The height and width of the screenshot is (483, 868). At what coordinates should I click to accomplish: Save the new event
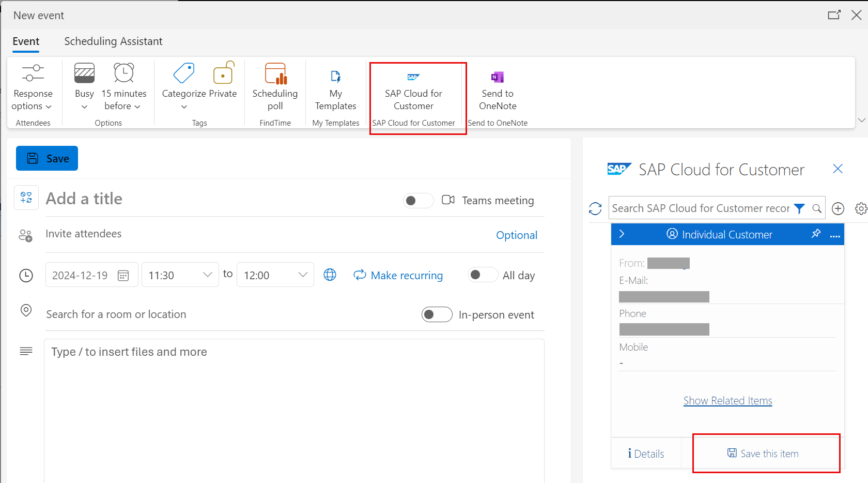pos(47,158)
